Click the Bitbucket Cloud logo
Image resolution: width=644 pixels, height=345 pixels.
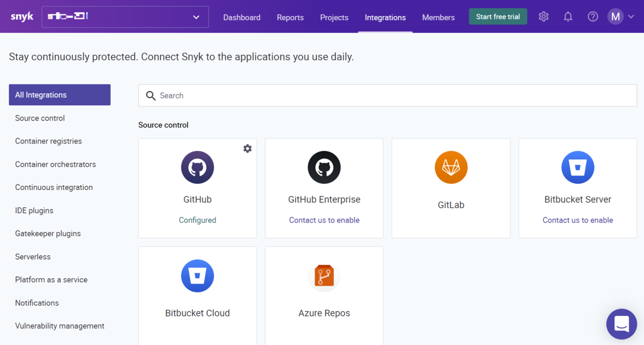197,276
